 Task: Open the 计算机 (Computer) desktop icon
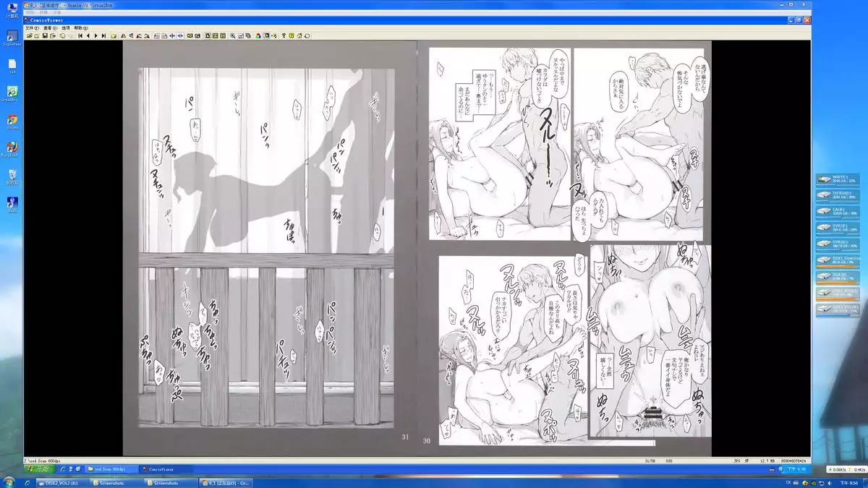[x=12, y=9]
